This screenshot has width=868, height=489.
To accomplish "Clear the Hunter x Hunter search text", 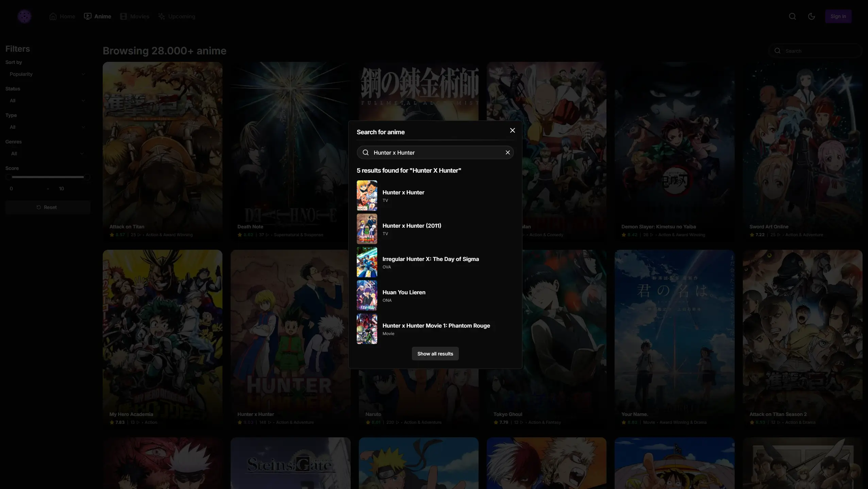I will 507,153.
